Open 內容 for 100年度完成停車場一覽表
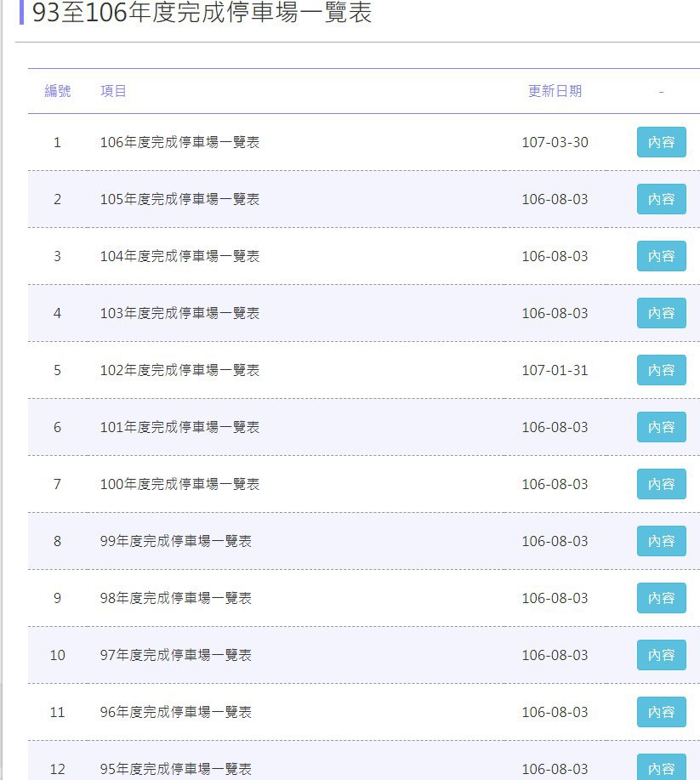Viewport: 700px width, 780px height. click(x=661, y=484)
